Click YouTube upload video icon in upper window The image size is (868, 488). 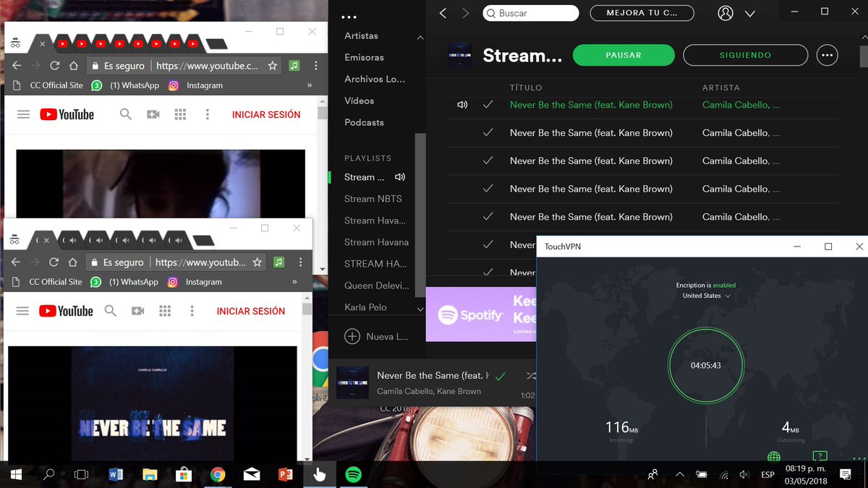pyautogui.click(x=153, y=114)
